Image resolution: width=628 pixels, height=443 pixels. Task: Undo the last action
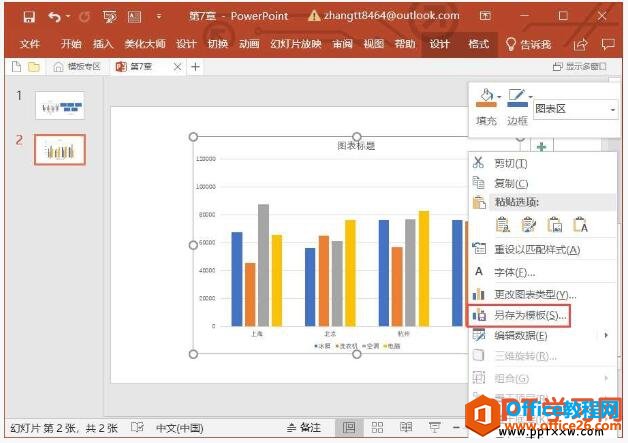[54, 17]
